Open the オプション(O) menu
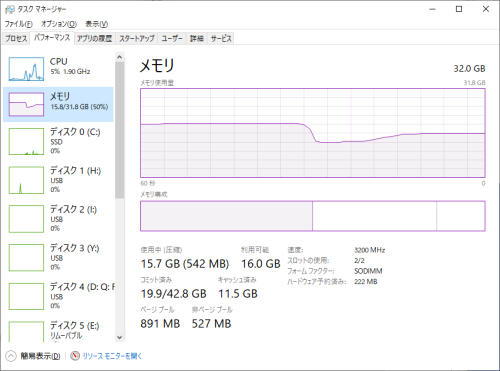Image resolution: width=500 pixels, height=371 pixels. pos(59,24)
